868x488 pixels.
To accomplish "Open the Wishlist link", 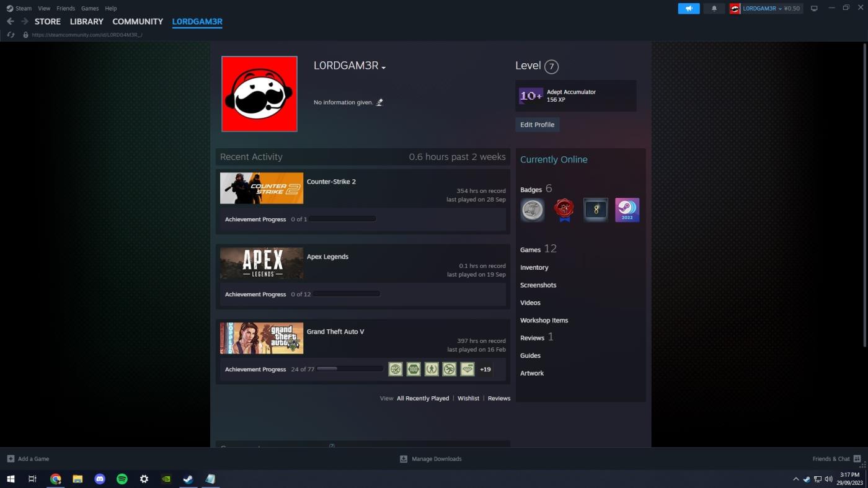I will point(468,399).
